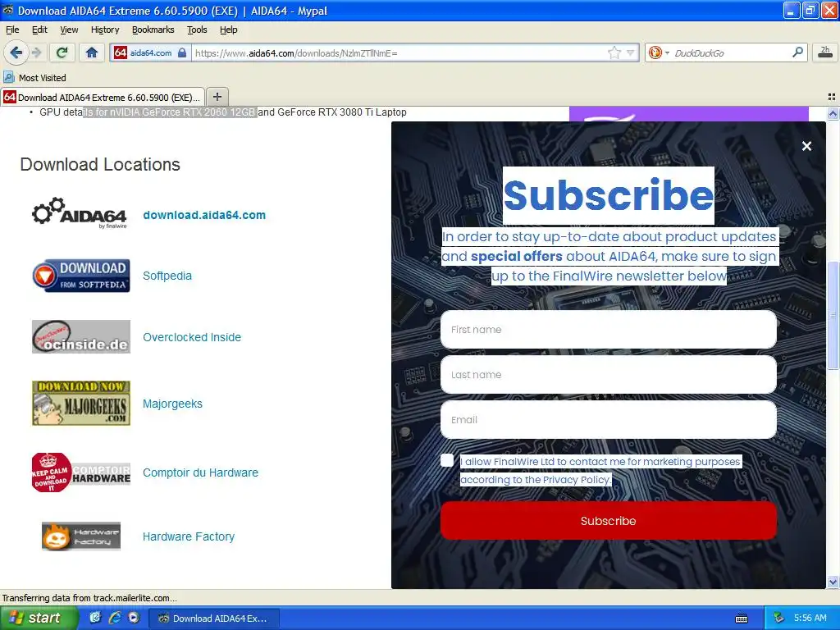Click the DuckDuckGo search box
This screenshot has height=630, width=840.
[x=731, y=52]
